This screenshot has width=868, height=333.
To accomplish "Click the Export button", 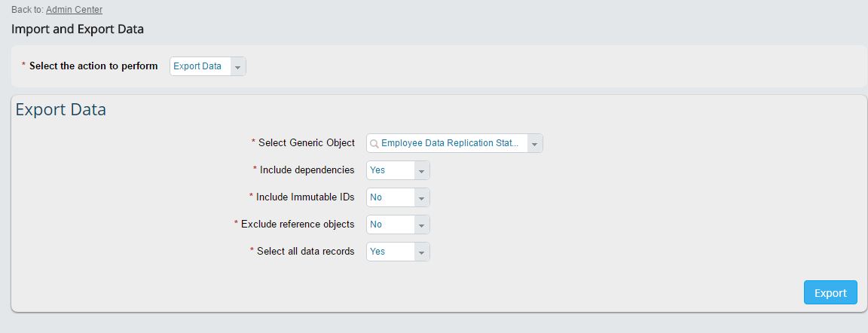I will 830,292.
